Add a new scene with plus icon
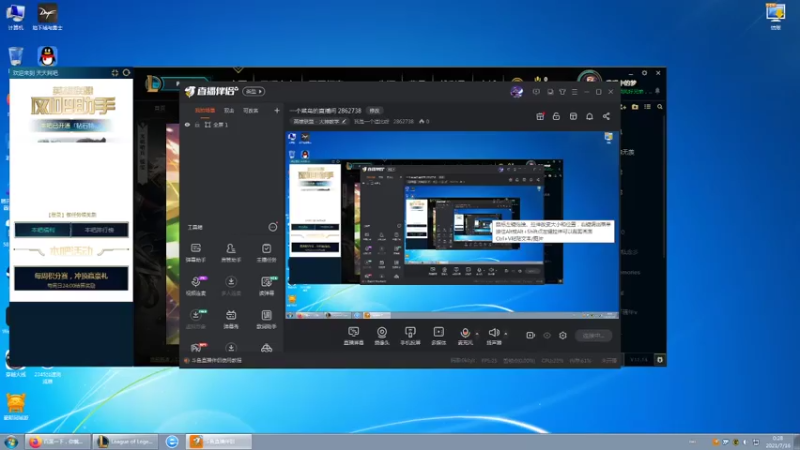800x450 pixels. pyautogui.click(x=277, y=110)
